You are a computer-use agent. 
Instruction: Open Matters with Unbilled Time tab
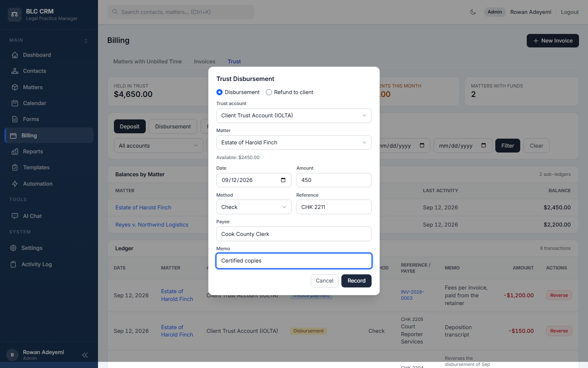(x=147, y=61)
